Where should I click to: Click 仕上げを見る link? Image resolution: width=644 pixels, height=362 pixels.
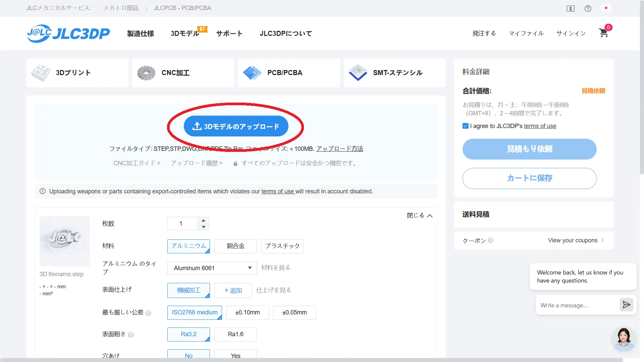274,290
